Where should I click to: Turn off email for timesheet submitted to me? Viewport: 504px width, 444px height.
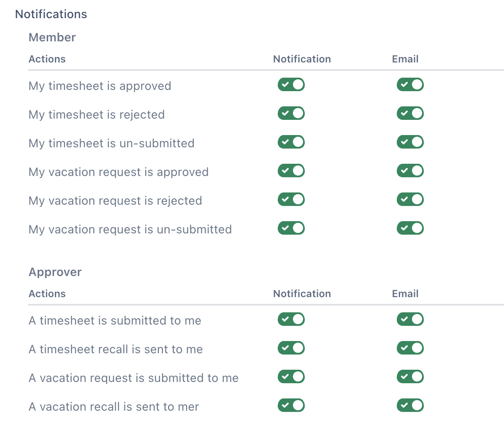410,319
